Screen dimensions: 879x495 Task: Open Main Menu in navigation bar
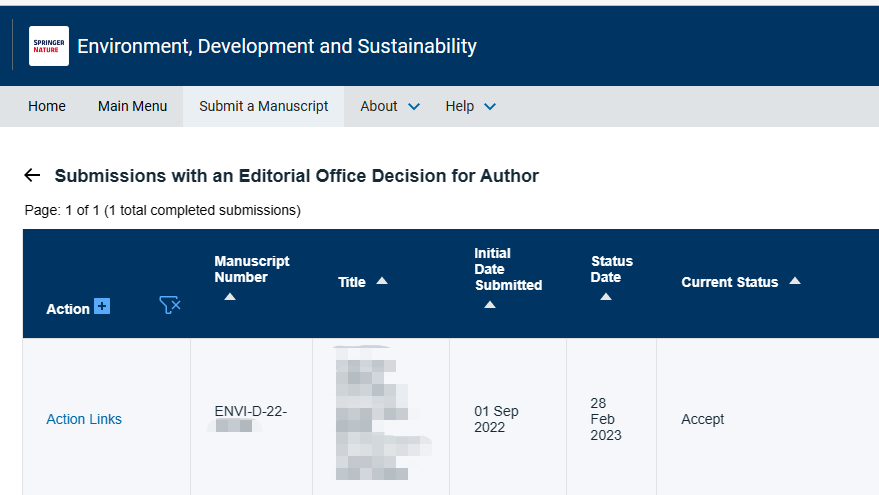132,106
